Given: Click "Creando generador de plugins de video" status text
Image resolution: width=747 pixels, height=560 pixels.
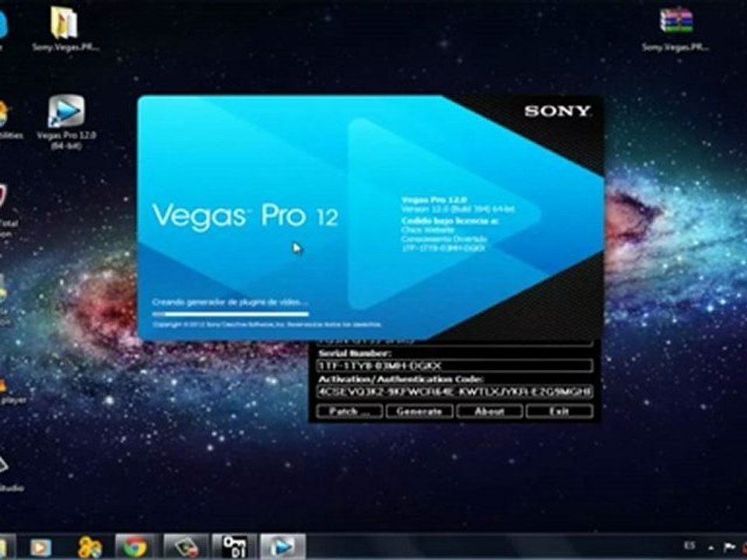Looking at the screenshot, I should 230,302.
